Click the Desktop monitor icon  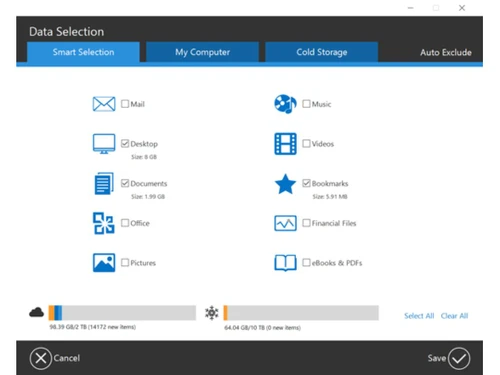(x=104, y=144)
